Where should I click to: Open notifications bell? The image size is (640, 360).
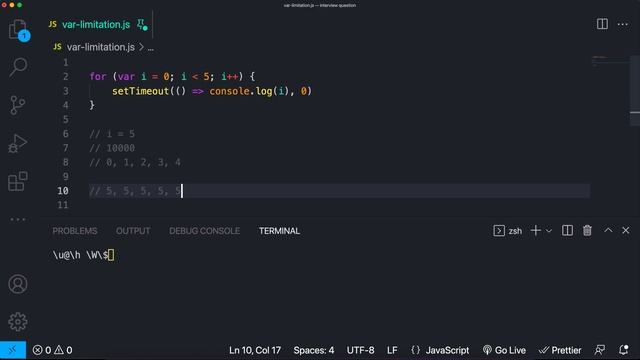(623, 350)
